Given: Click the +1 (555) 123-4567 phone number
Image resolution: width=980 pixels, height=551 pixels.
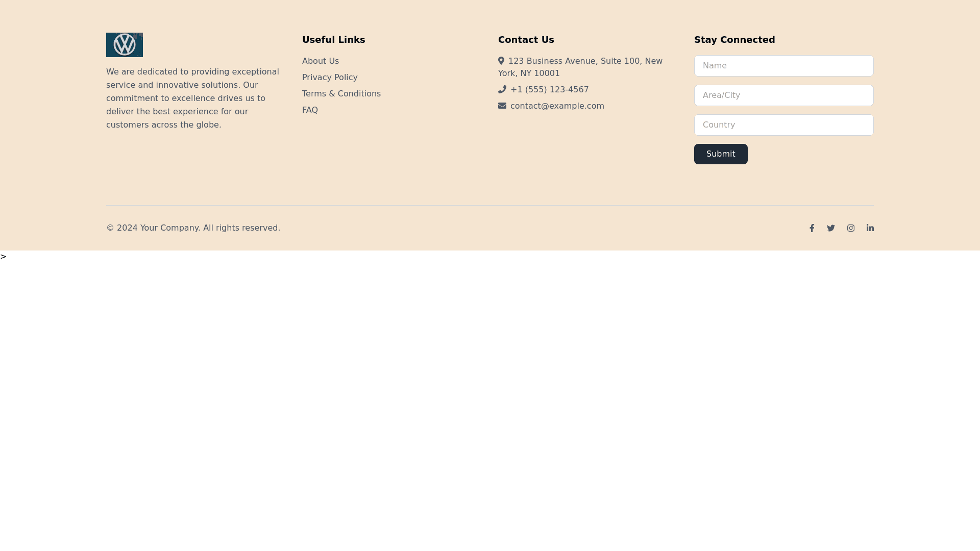Looking at the screenshot, I should pos(549,90).
